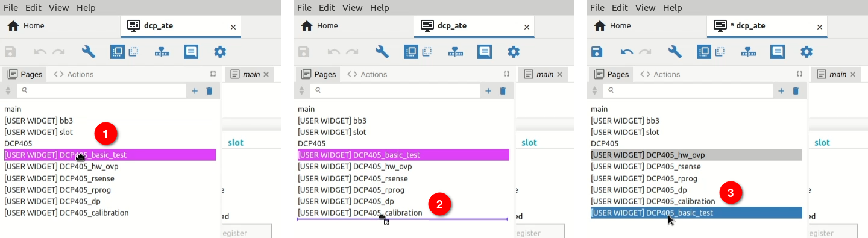Switch to the Actions tab in left panel
Image resolution: width=868 pixels, height=238 pixels.
74,74
